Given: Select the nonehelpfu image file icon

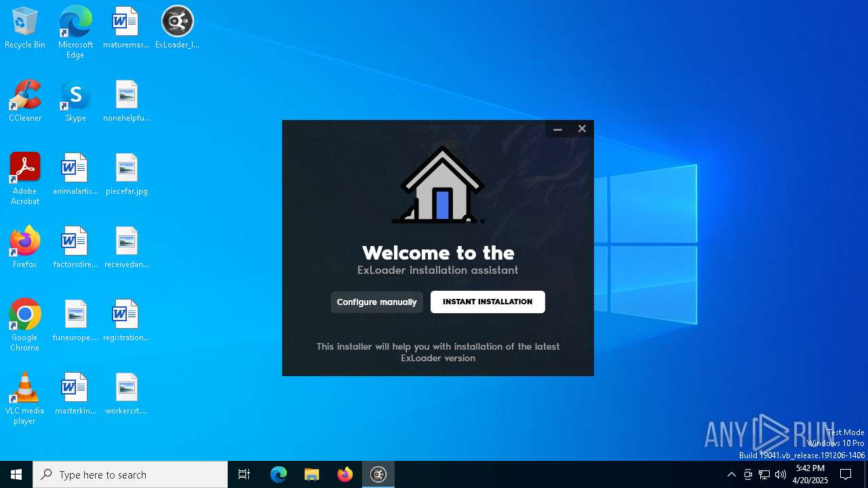Looking at the screenshot, I should pos(126,102).
